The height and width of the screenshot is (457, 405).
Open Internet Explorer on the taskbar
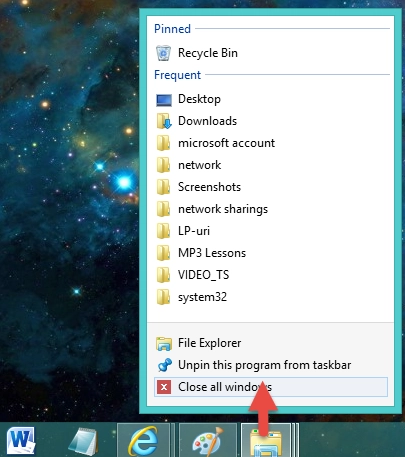pos(143,441)
